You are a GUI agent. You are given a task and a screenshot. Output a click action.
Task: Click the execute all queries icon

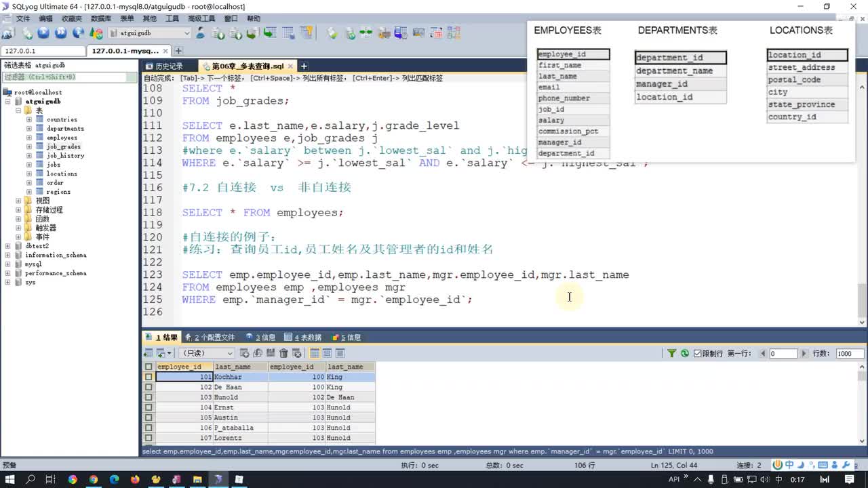(60, 33)
